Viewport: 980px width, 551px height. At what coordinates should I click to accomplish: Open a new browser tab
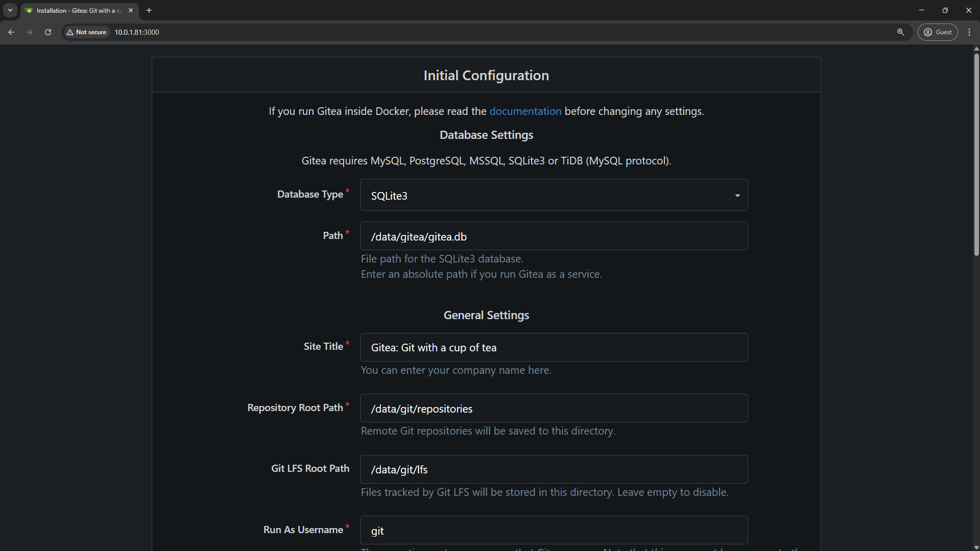click(149, 10)
